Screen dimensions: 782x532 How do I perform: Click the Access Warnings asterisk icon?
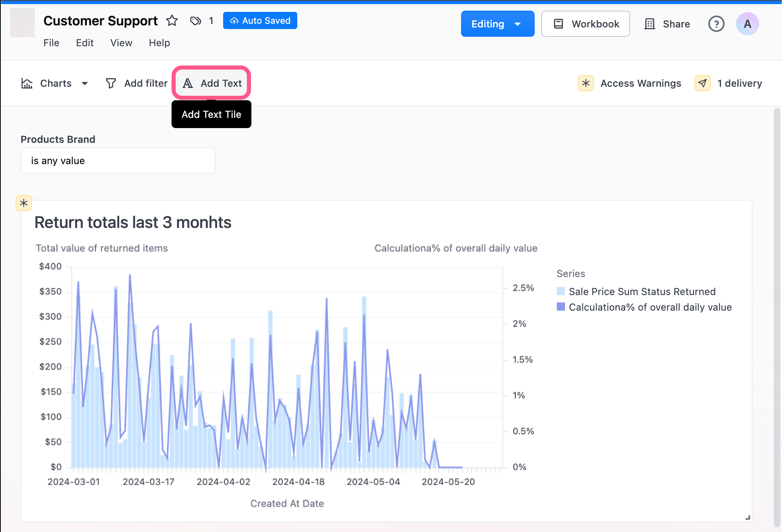click(x=586, y=83)
